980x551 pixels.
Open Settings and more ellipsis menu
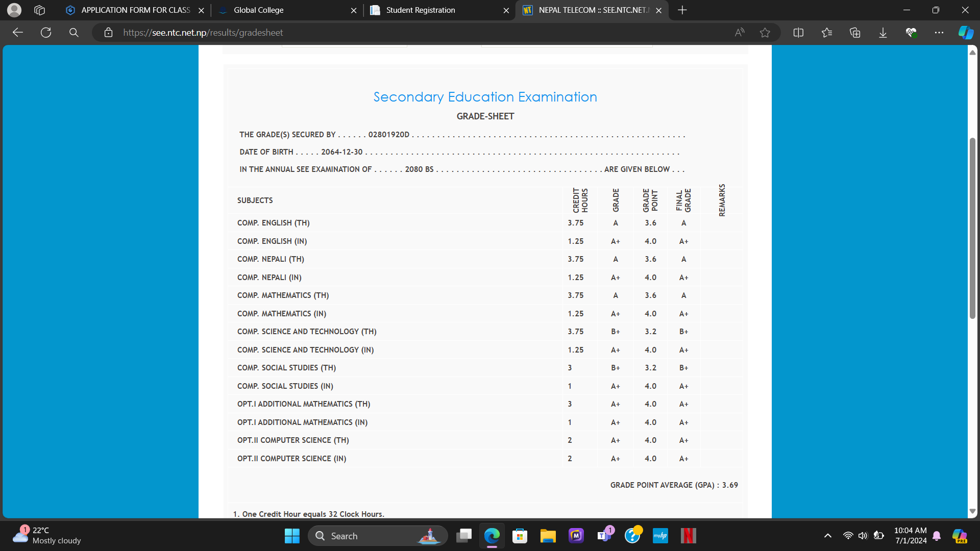pyautogui.click(x=939, y=33)
